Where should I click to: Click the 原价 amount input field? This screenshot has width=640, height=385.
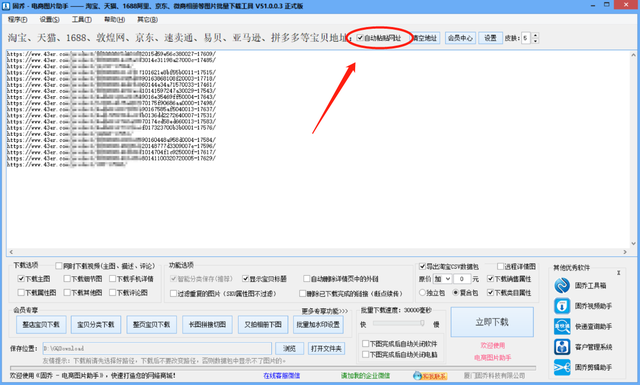462,279
